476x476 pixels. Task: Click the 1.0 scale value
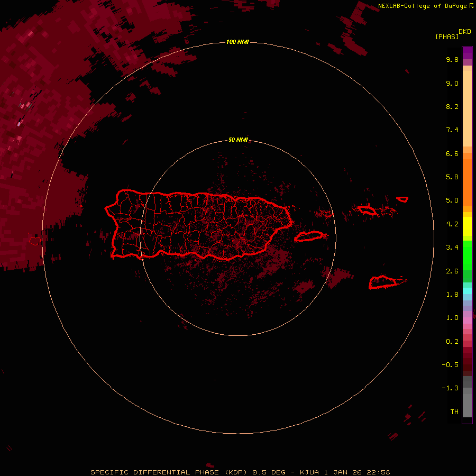(x=452, y=318)
